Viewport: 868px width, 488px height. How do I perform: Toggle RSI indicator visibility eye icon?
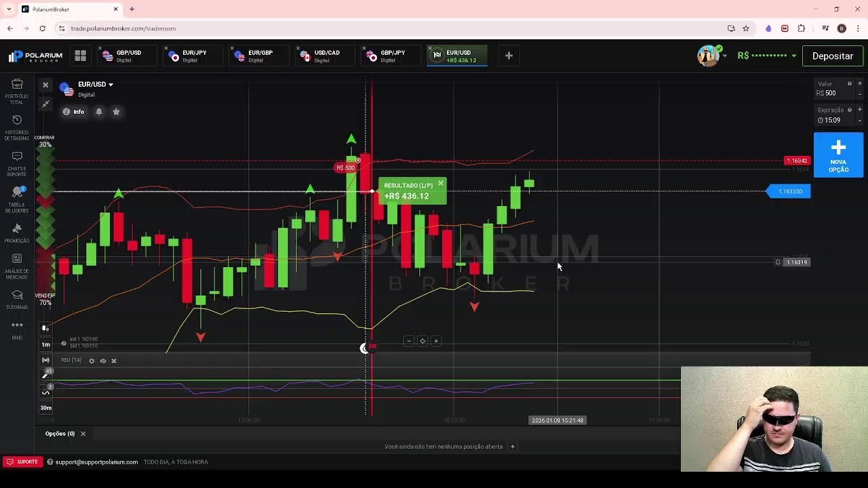pyautogui.click(x=102, y=361)
